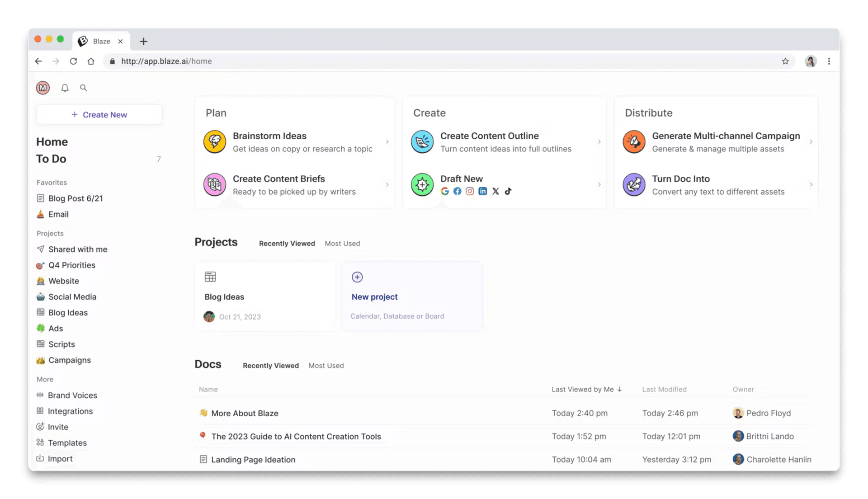Open Invite in sidebar
Screen dimensions: 868x499
pos(52,427)
